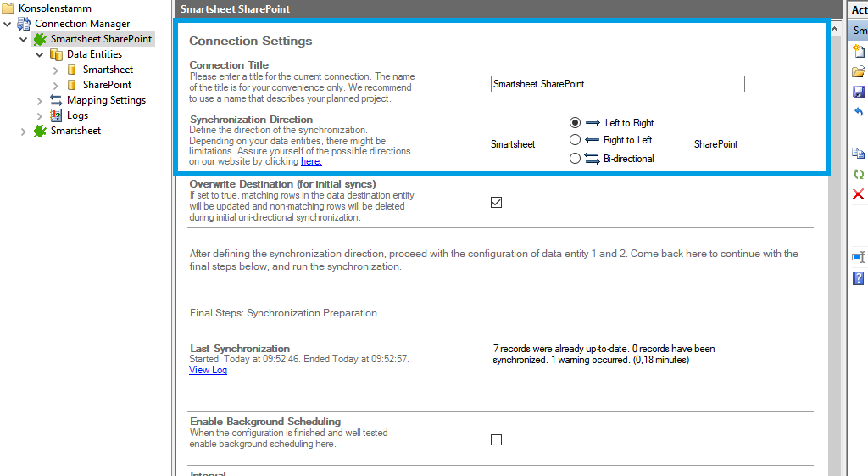
Task: Uncheck the Overwrite Destination checkbox
Action: click(496, 202)
